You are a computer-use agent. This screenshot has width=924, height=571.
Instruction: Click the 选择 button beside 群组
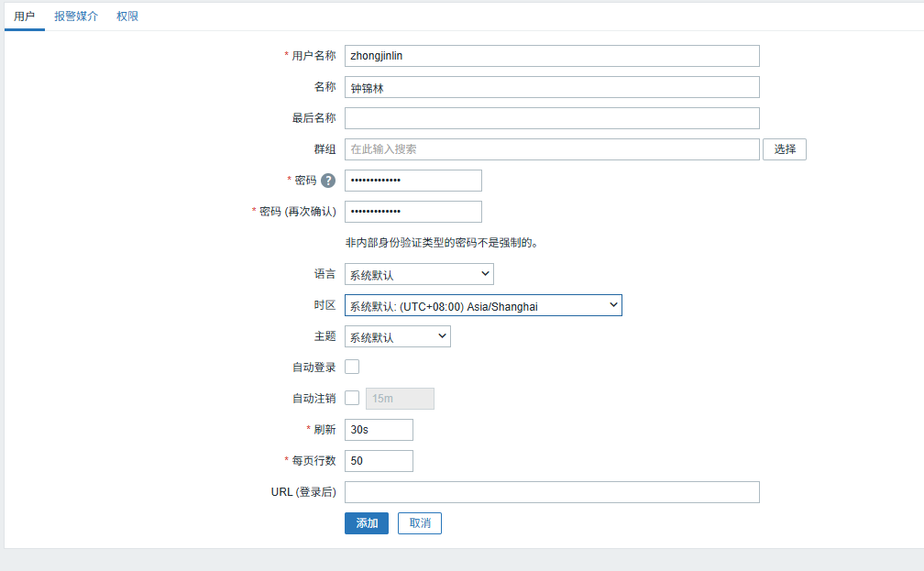pyautogui.click(x=785, y=149)
